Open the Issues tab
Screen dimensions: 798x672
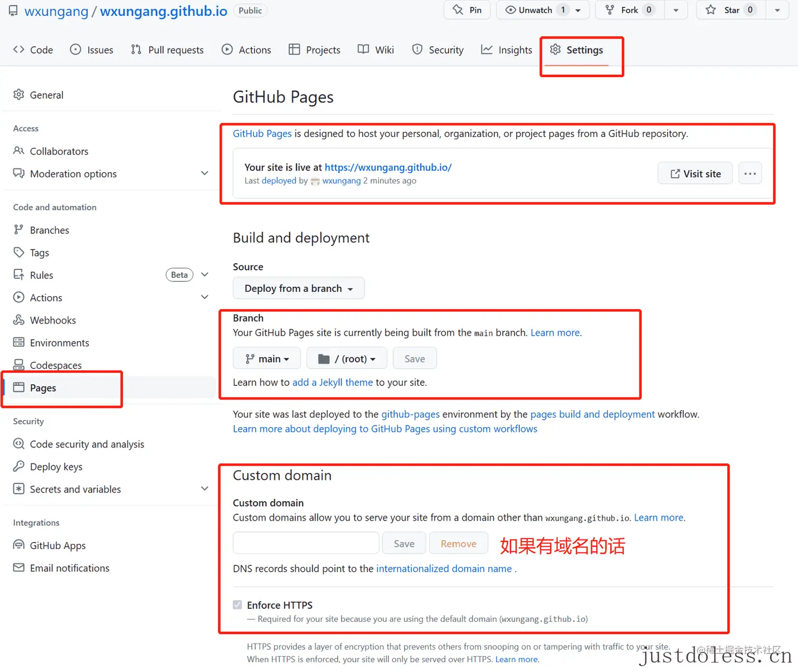click(92, 50)
